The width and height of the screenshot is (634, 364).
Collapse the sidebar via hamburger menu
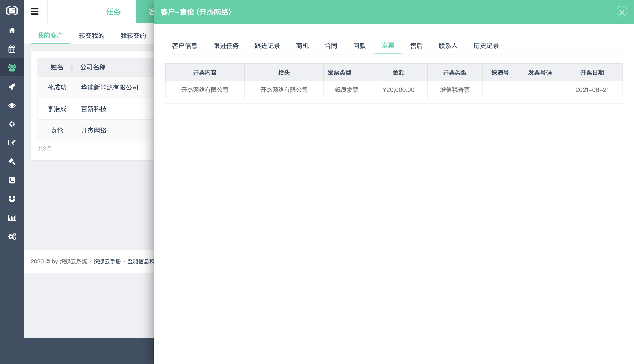tap(35, 11)
